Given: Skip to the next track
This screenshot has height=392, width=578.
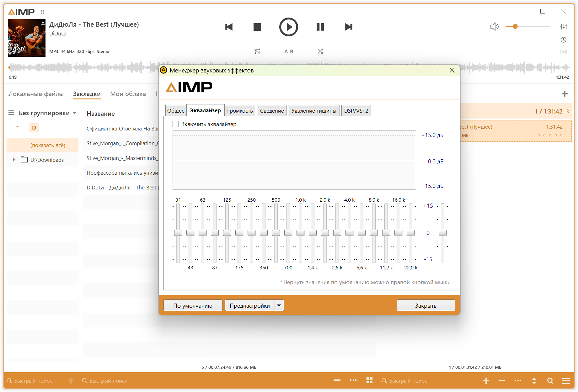Looking at the screenshot, I should [349, 27].
